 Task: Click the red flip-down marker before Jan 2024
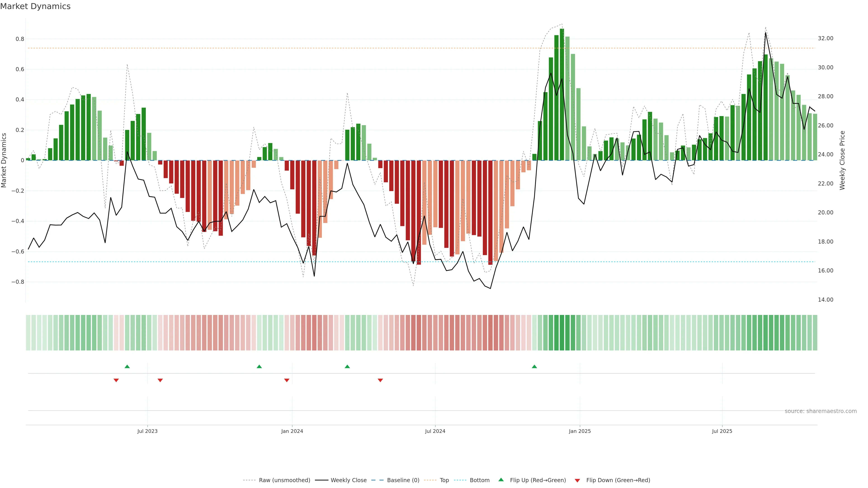coord(286,380)
